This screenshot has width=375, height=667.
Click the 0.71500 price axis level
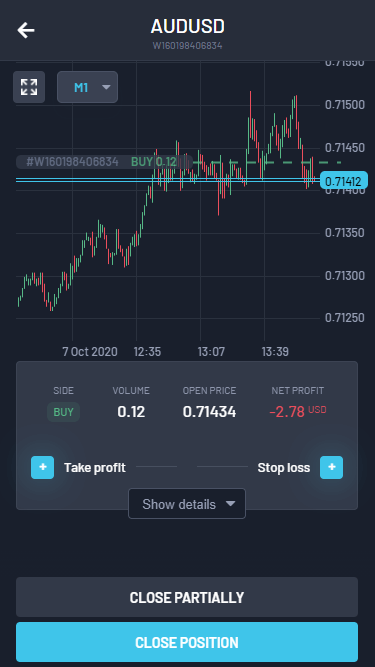345,105
